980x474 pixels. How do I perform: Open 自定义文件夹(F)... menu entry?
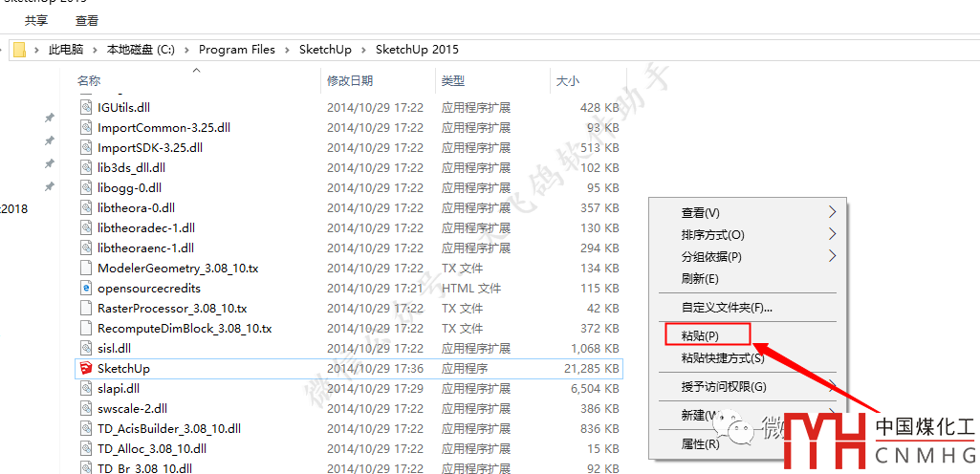click(727, 307)
